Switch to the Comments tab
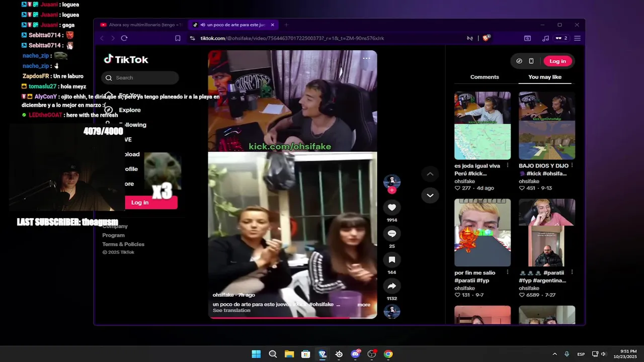 click(x=485, y=77)
